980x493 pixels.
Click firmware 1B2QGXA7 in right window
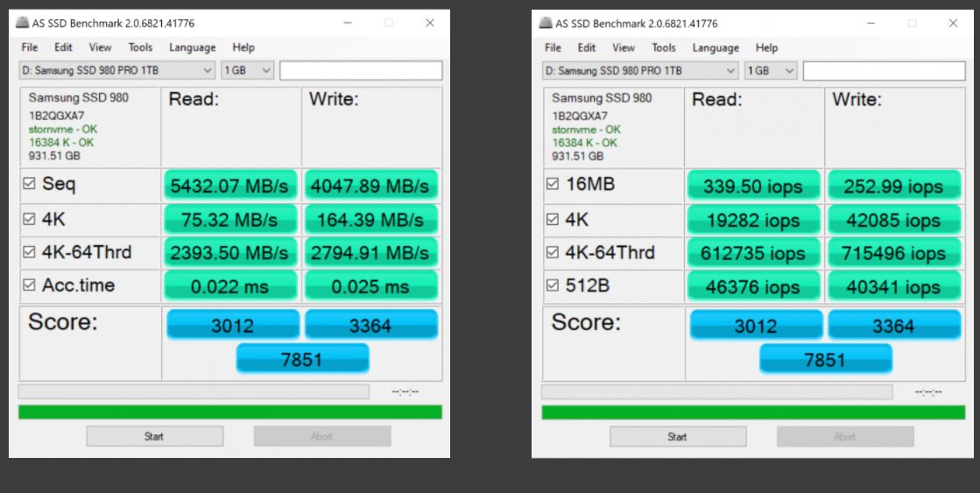(580, 116)
